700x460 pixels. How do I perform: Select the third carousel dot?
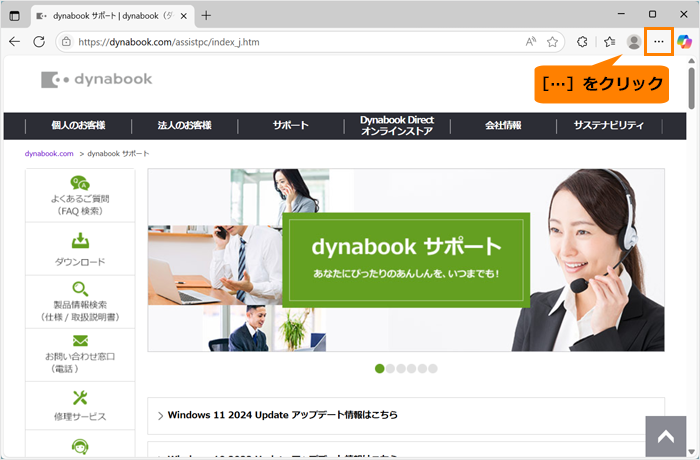[x=401, y=368]
